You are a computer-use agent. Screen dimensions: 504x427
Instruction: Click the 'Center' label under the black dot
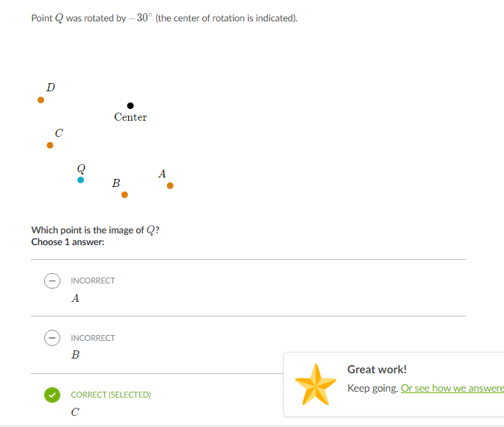point(130,117)
